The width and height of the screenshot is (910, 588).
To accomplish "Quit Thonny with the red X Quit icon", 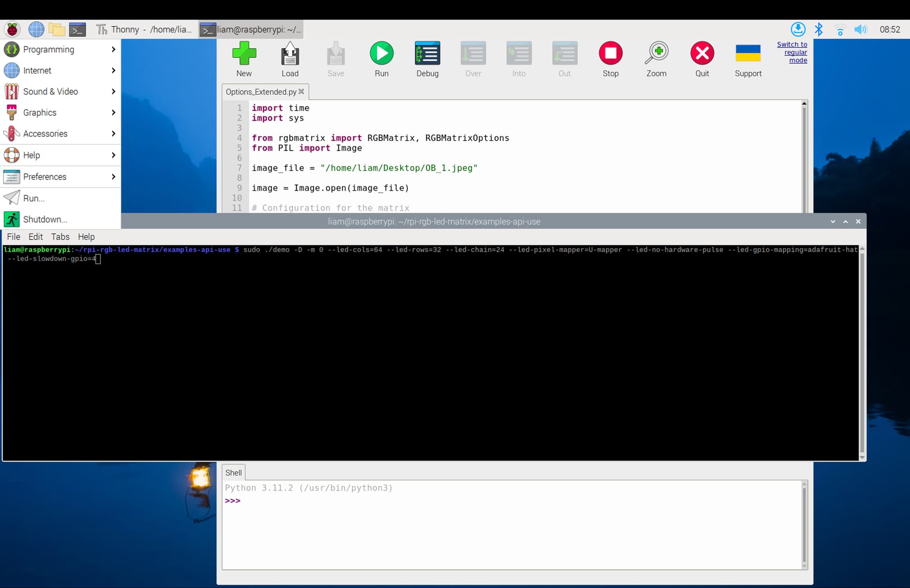I will [x=702, y=53].
